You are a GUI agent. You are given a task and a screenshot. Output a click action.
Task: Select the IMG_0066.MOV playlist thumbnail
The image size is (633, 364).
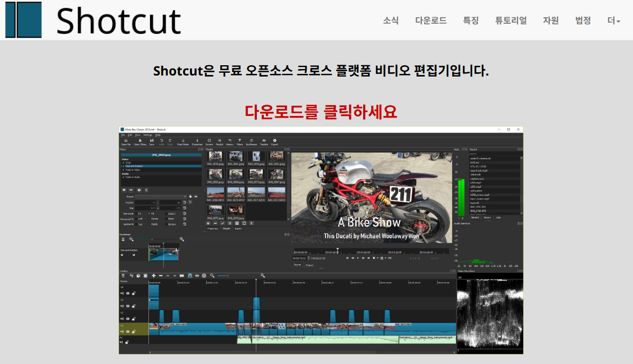(x=215, y=195)
